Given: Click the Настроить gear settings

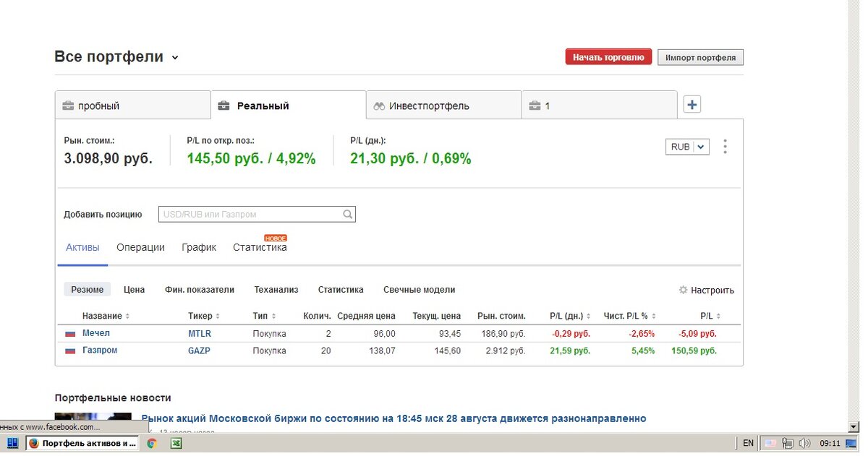Looking at the screenshot, I should pyautogui.click(x=706, y=290).
